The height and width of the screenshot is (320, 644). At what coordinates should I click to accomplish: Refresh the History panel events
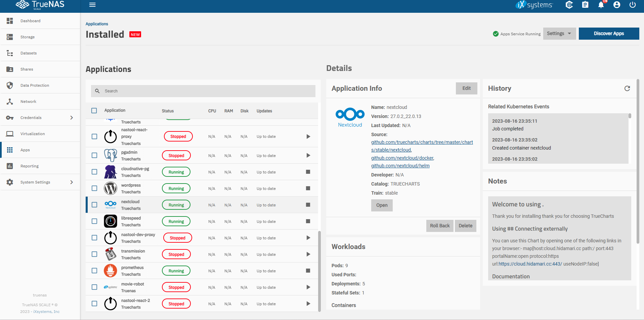point(627,88)
